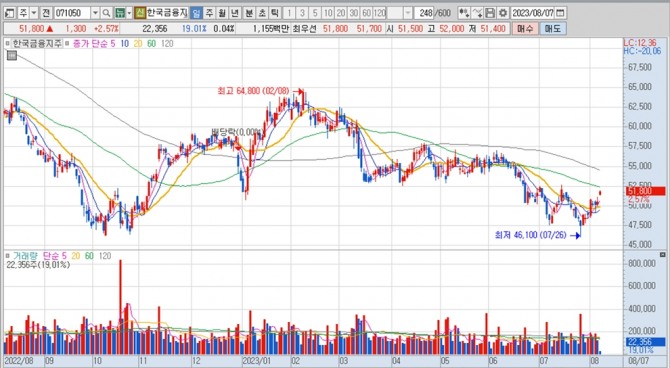Toggle the 종가 단순 moving average marker

67,44
